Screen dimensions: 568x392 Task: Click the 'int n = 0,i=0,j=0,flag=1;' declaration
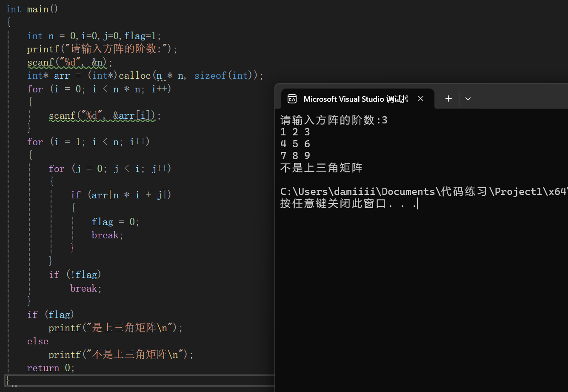pyautogui.click(x=94, y=36)
